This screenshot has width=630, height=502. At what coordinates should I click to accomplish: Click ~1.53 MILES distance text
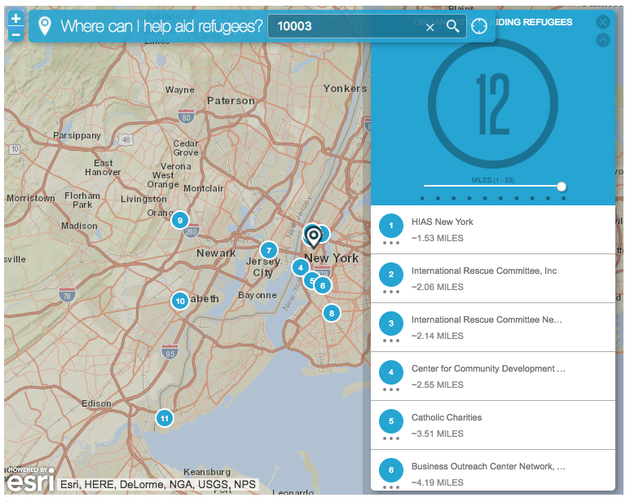click(437, 238)
